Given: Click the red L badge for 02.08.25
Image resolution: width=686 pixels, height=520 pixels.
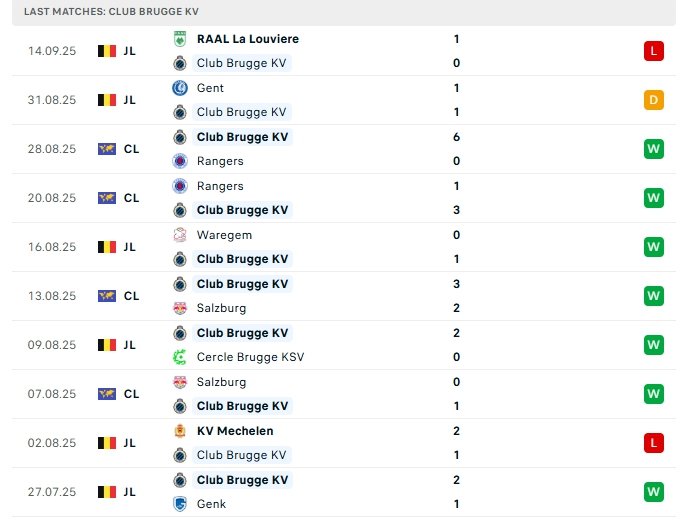Looking at the screenshot, I should (x=654, y=443).
